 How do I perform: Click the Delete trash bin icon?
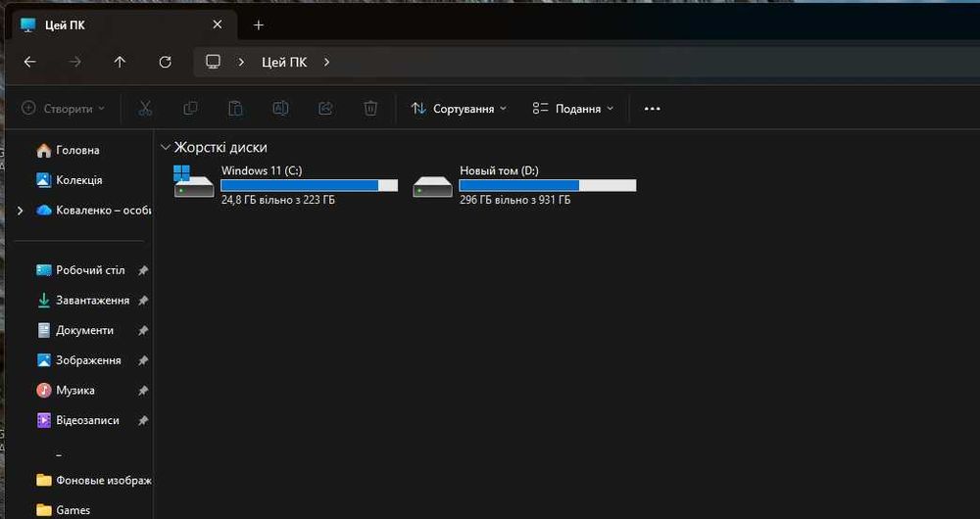[370, 109]
